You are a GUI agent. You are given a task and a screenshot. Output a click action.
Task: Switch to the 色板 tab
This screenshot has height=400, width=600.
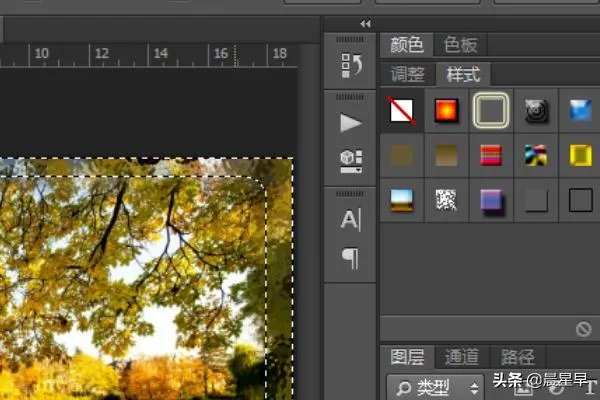click(460, 44)
